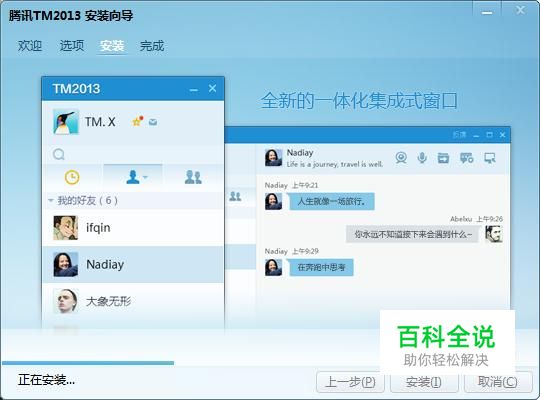The image size is (540, 400).
Task: Select contact 大象无形 in friend list
Action: pos(133,301)
